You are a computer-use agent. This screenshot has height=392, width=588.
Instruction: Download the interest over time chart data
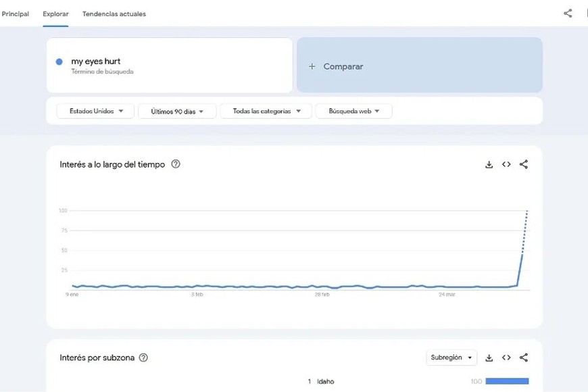point(489,164)
